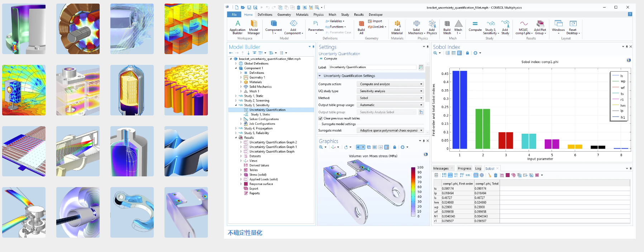Open Output table group usage dropdown

390,105
